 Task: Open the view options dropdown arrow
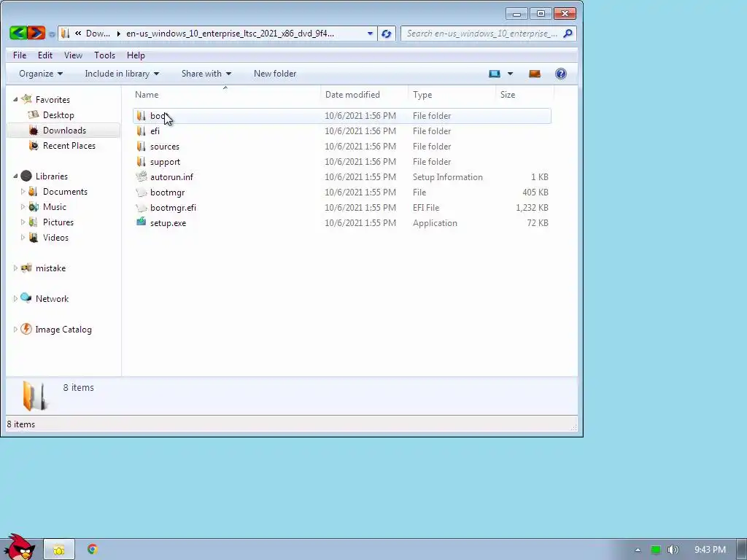pyautogui.click(x=510, y=74)
